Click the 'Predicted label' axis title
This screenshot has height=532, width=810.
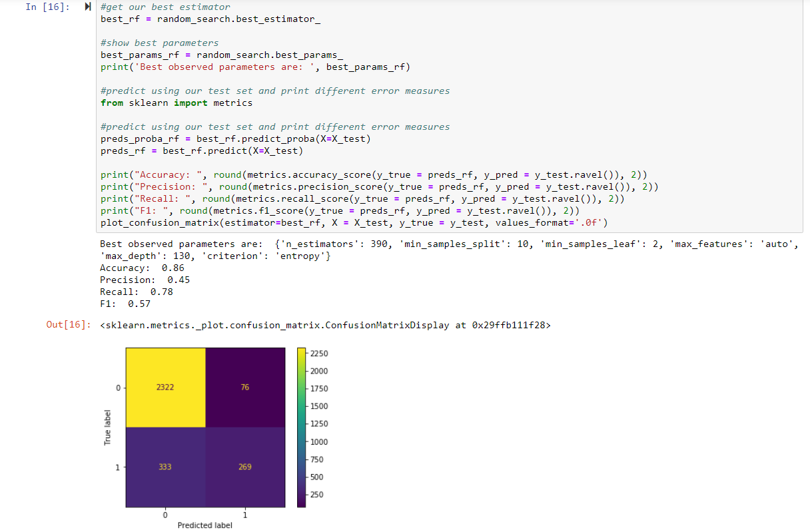point(204,525)
